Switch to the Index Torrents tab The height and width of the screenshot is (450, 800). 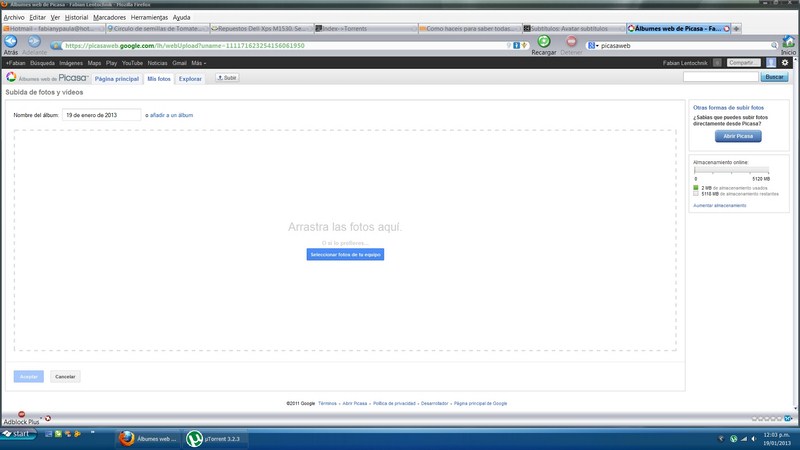coord(366,29)
